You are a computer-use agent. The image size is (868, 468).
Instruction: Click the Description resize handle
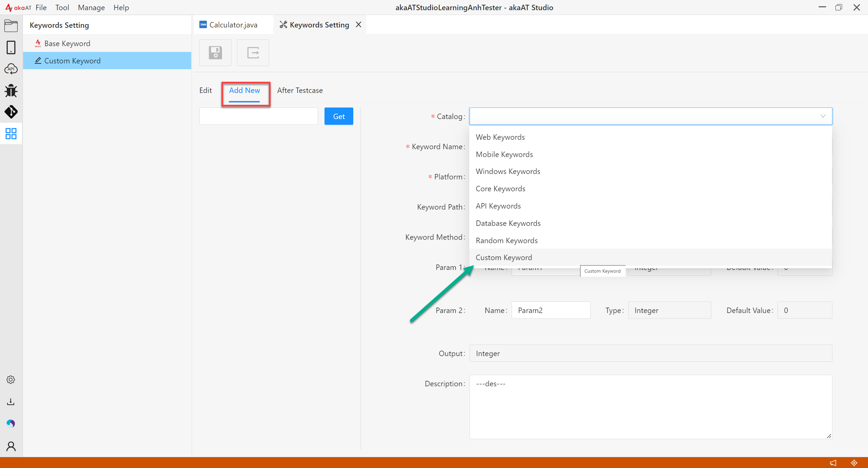point(829,436)
